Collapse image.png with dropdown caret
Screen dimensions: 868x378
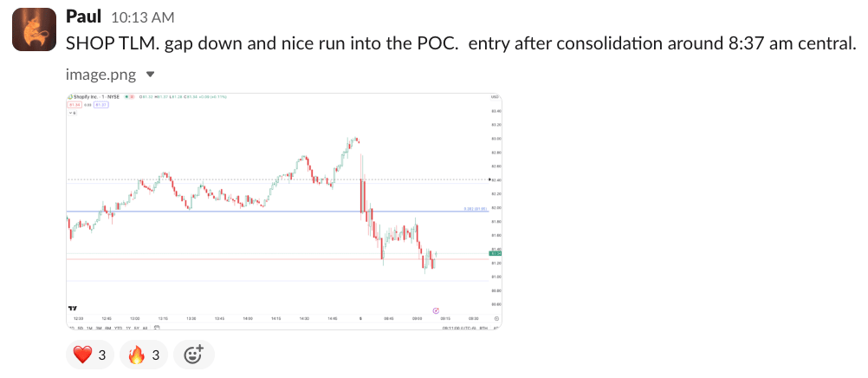coord(151,75)
